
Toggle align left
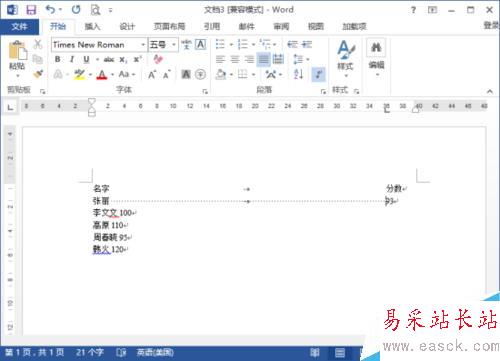220,59
